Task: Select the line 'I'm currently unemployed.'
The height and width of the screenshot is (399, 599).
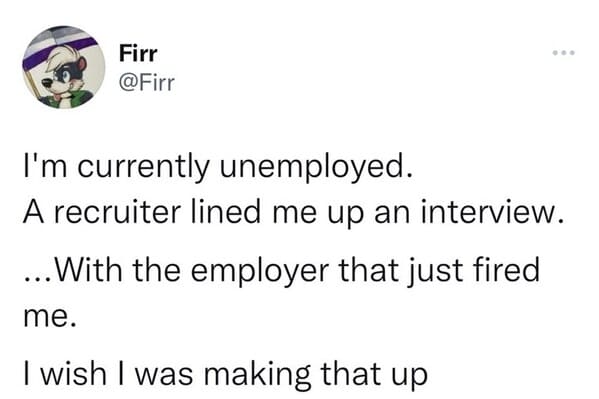Action: (218, 167)
